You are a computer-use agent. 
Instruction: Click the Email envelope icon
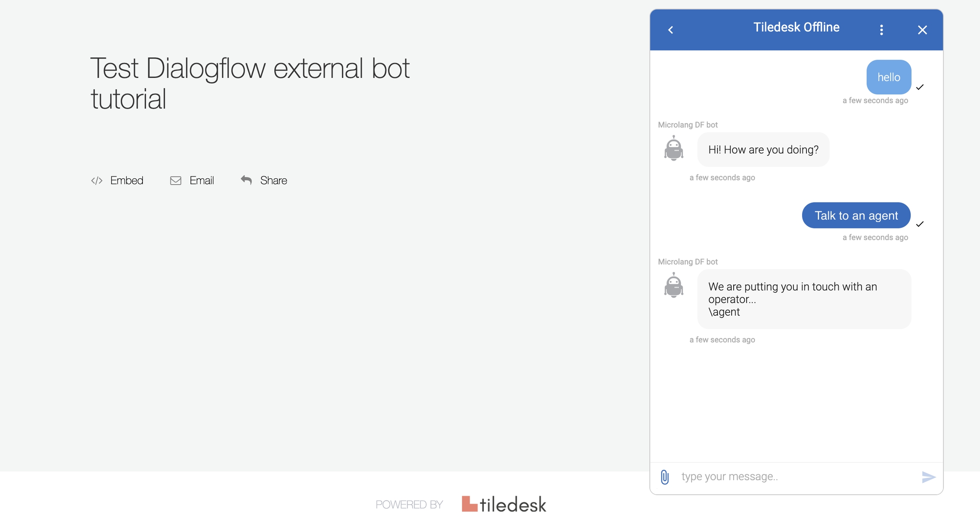pyautogui.click(x=176, y=181)
